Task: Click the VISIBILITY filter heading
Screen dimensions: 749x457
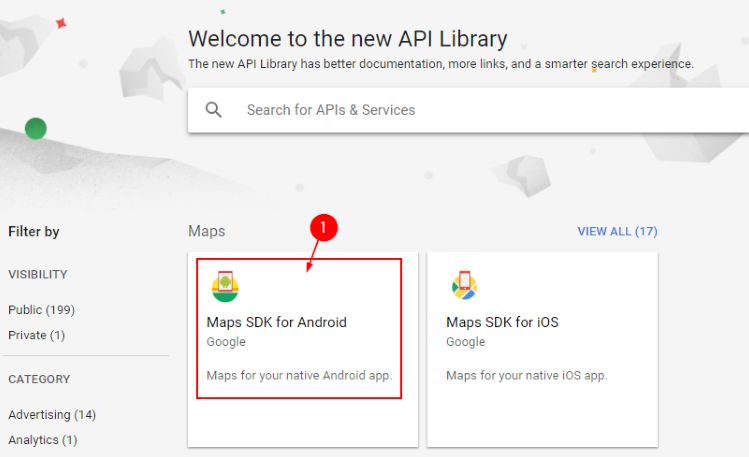Action: tap(38, 275)
